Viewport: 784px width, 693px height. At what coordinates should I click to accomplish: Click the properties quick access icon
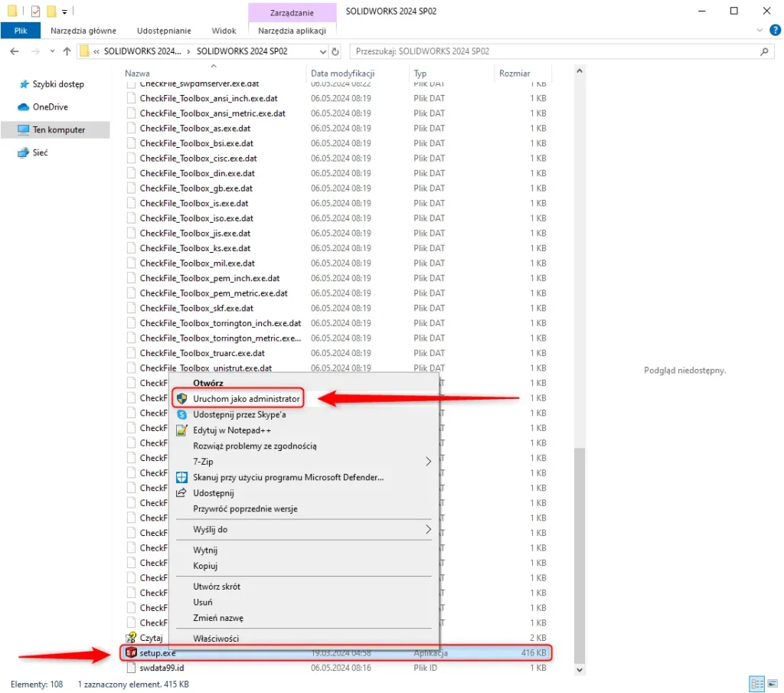click(x=35, y=11)
